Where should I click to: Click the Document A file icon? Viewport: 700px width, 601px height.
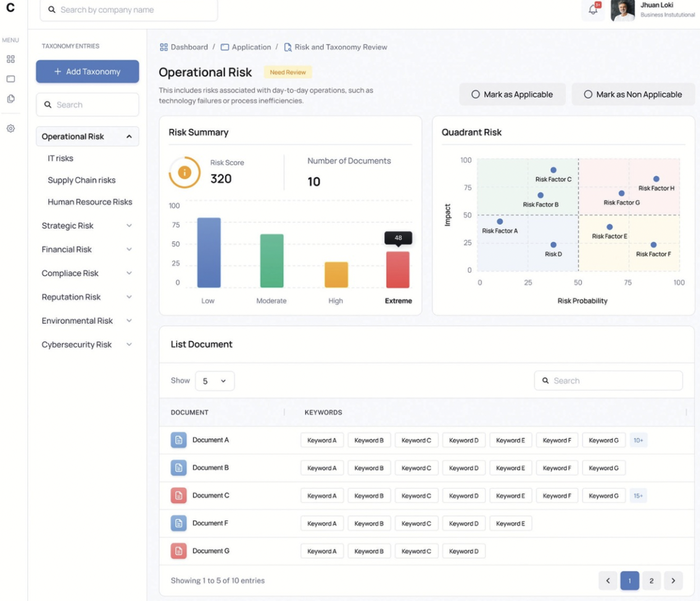(178, 440)
